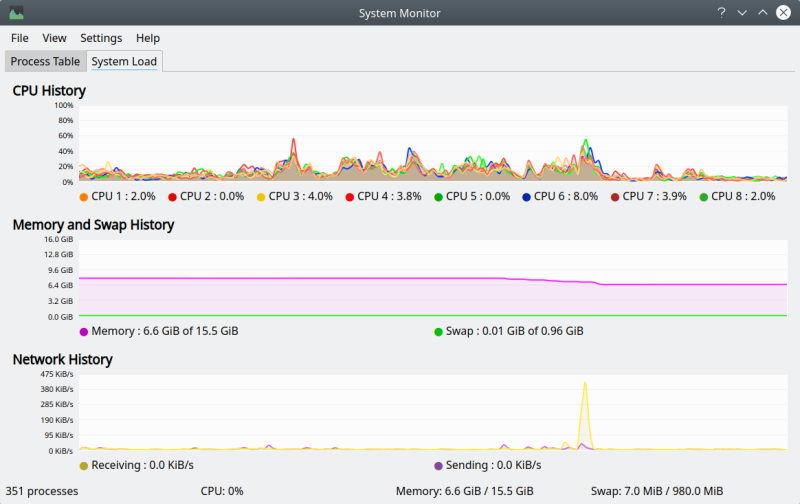This screenshot has height=504, width=800.
Task: Click the question mark help icon
Action: pos(720,13)
